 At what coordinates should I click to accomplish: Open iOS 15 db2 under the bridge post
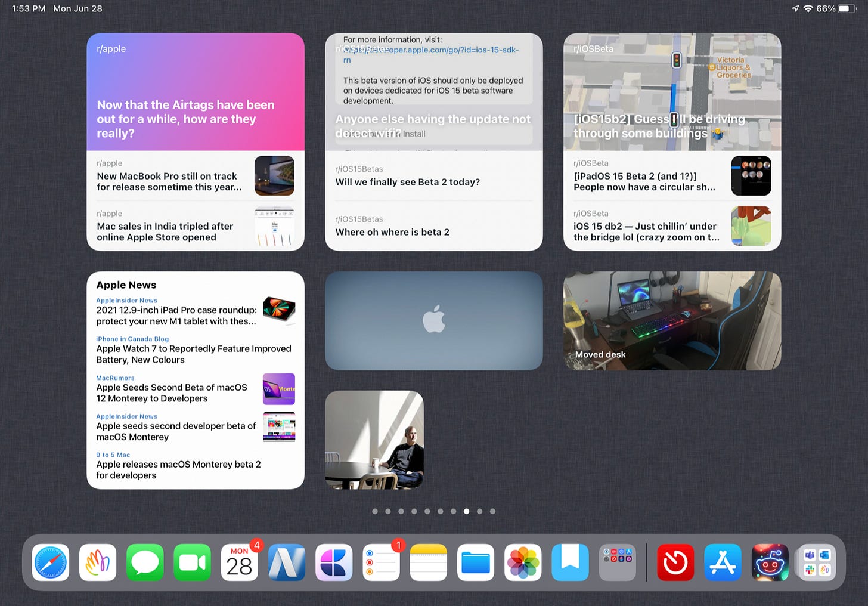click(672, 226)
